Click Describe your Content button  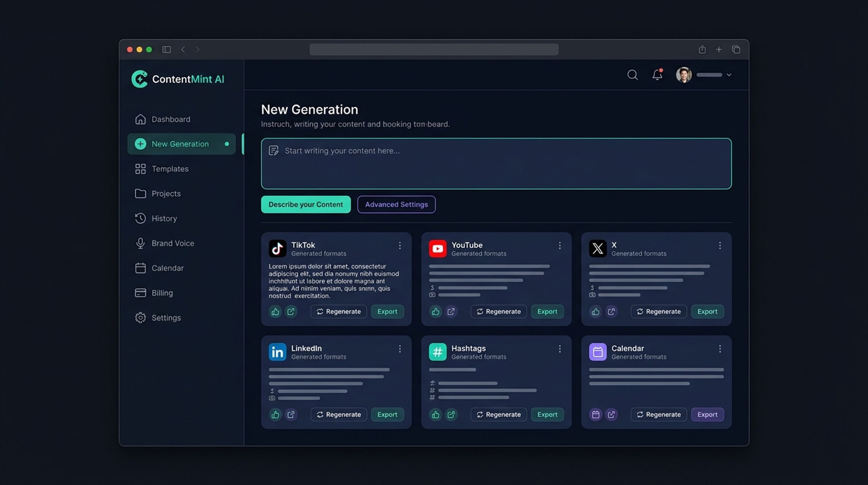306,204
